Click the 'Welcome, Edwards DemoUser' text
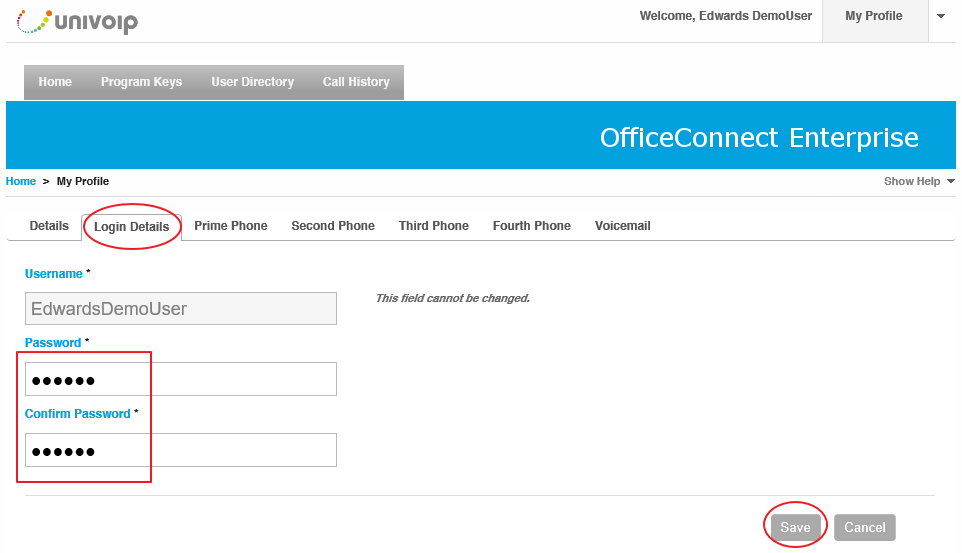The image size is (962, 553). 726,16
